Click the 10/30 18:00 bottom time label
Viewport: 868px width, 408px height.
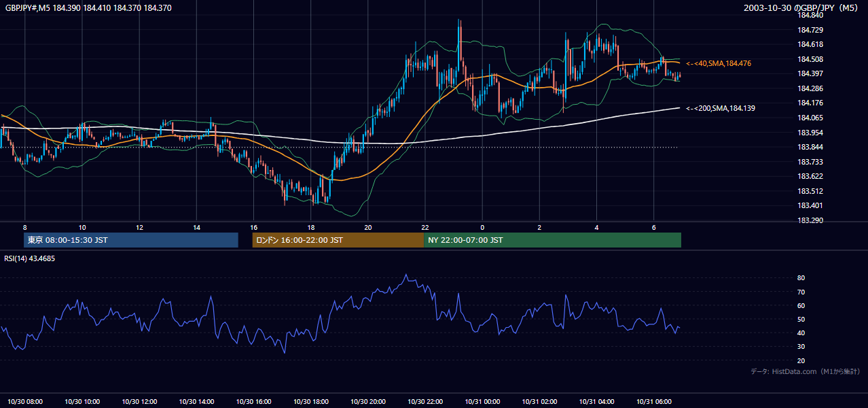(x=311, y=401)
